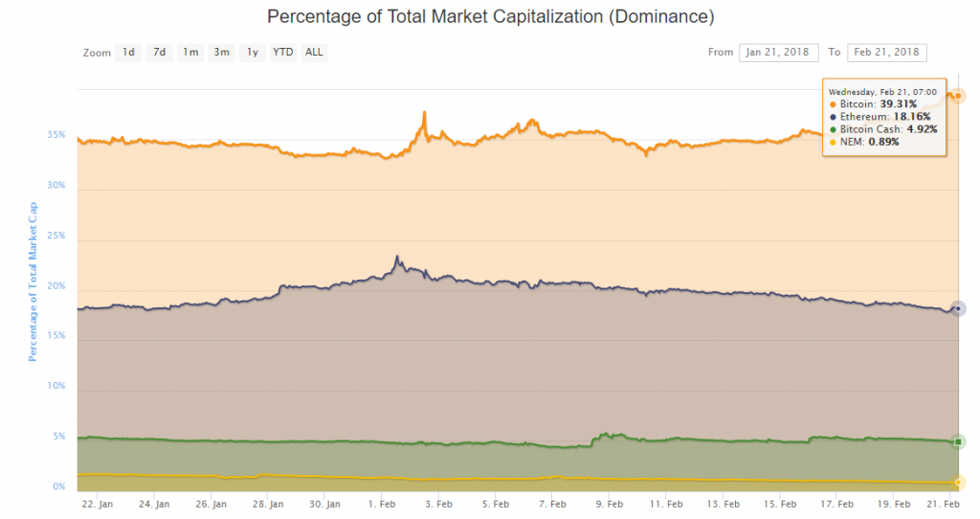Click the YTD zoom button

point(283,53)
